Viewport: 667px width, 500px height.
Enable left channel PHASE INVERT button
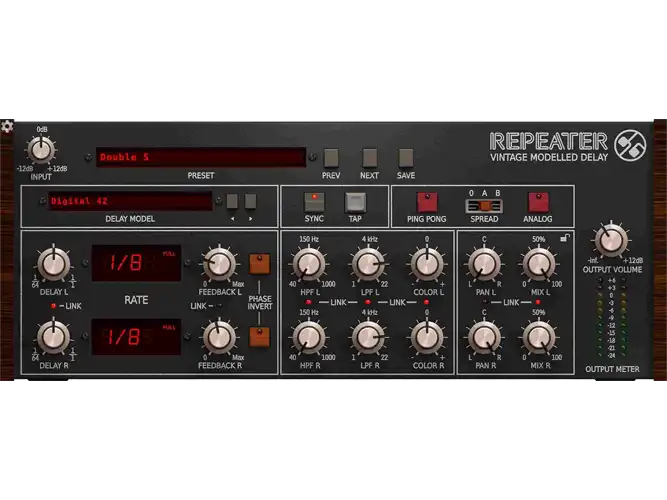point(259,264)
